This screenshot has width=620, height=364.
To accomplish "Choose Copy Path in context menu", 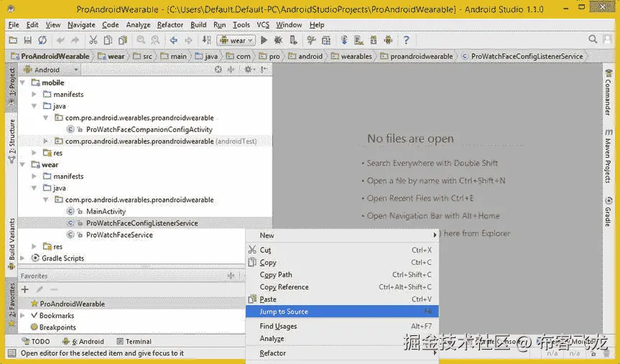I will pyautogui.click(x=342, y=275).
